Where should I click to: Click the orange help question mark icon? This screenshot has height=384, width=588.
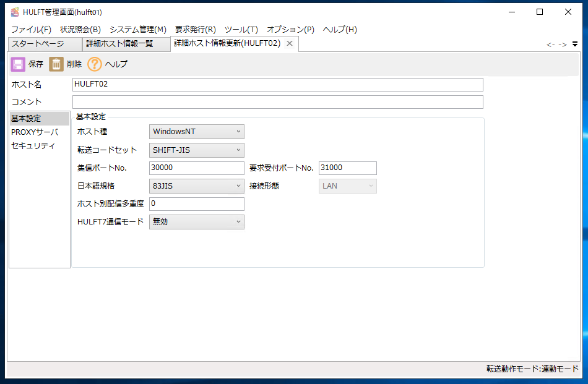tap(95, 64)
